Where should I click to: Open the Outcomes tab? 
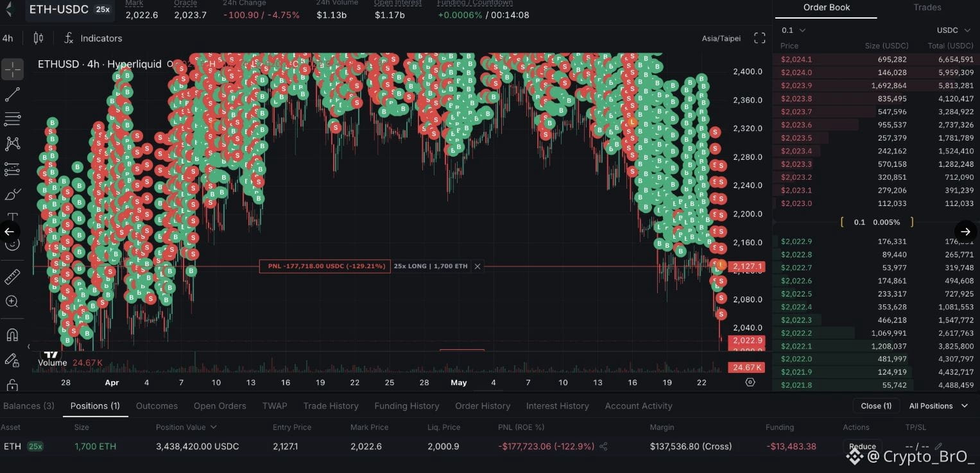tap(157, 406)
